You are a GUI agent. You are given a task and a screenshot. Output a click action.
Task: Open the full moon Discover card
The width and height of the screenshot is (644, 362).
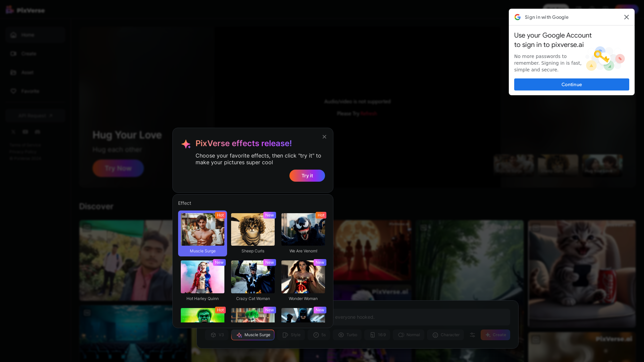tap(372, 250)
